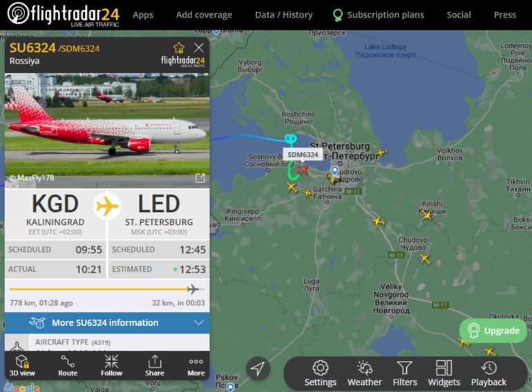Open the Widgets menu

[x=444, y=373]
